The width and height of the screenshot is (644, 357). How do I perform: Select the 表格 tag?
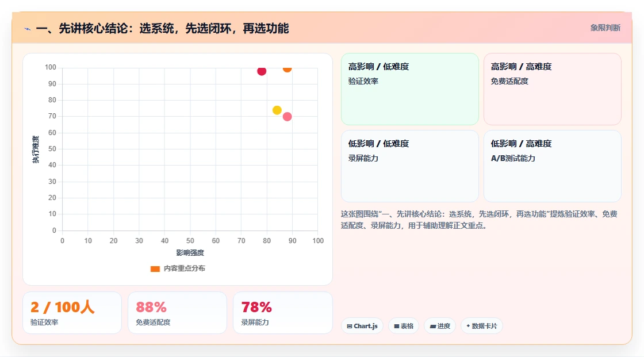[404, 326]
